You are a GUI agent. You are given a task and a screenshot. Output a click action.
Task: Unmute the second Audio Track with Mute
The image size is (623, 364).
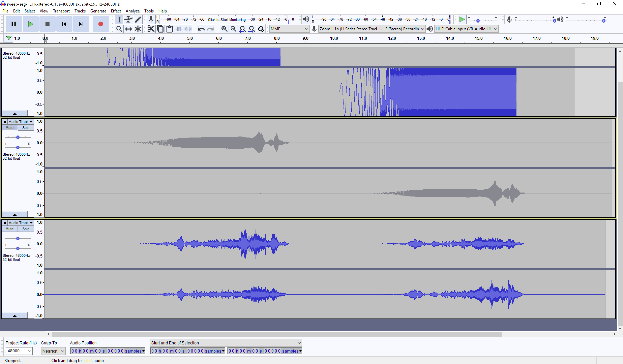(9, 128)
